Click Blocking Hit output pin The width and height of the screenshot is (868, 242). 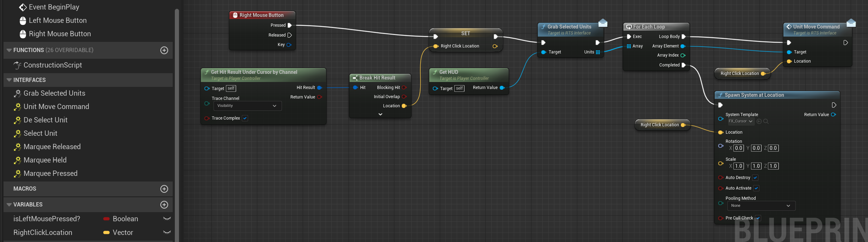click(404, 88)
